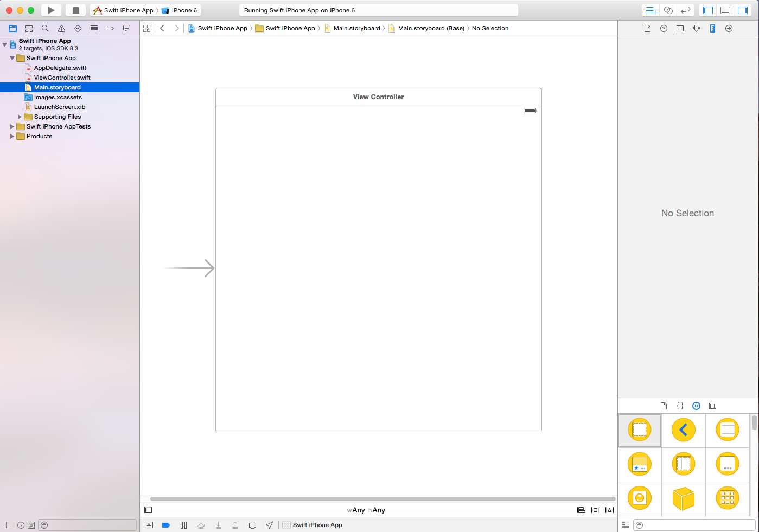Screen dimensions: 759x532
Task: Toggle the Navigator panel visibility
Action: 708,10
